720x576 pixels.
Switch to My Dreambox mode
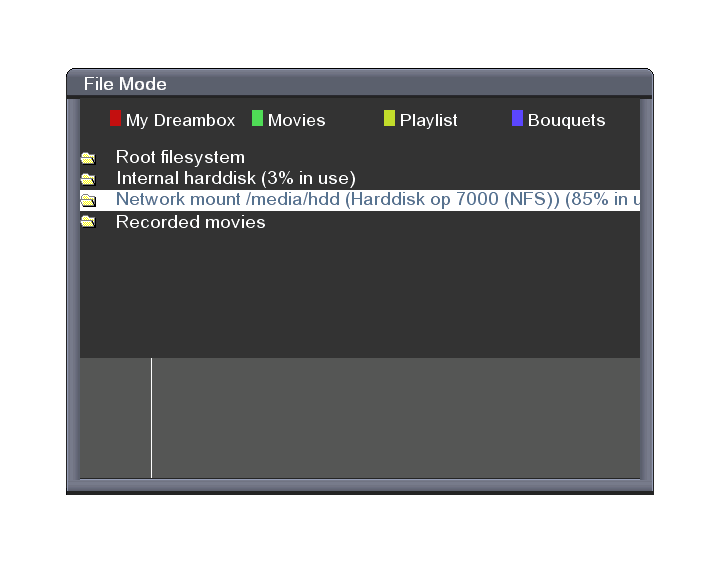tap(180, 120)
